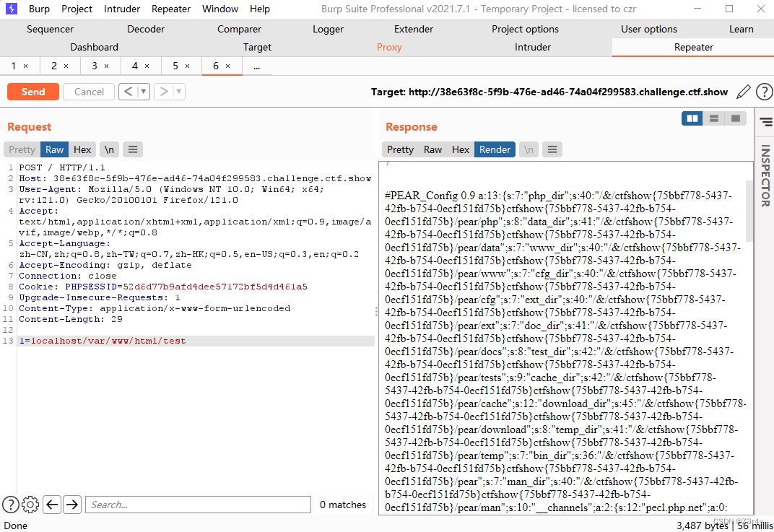Click the edit target pencil icon
774x532 pixels.
click(743, 92)
